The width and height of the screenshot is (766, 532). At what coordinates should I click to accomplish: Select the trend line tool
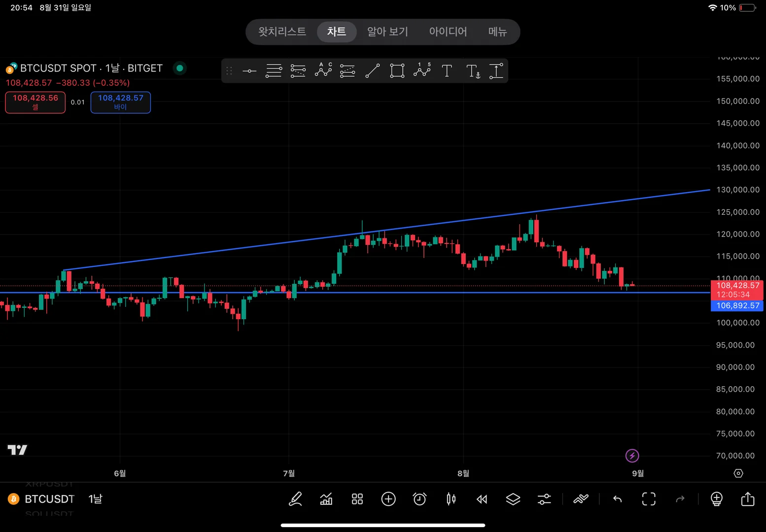coord(373,71)
